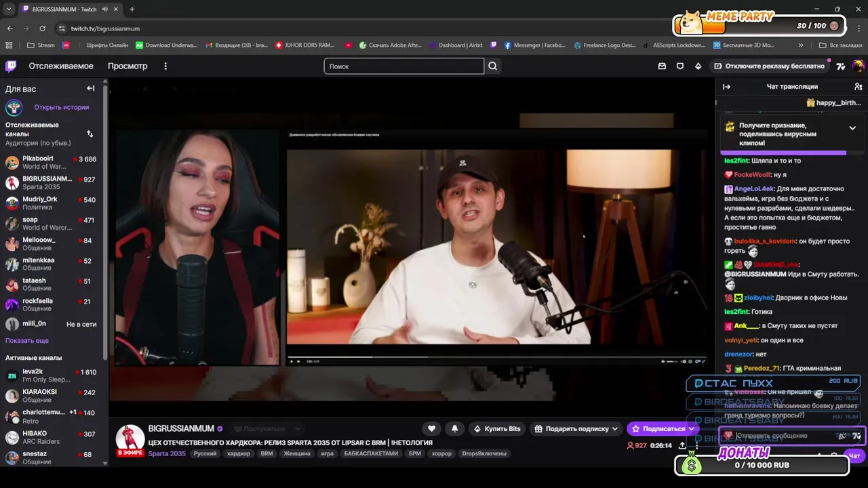Select the Русский language tag
This screenshot has width=868, height=488.
pyautogui.click(x=205, y=453)
